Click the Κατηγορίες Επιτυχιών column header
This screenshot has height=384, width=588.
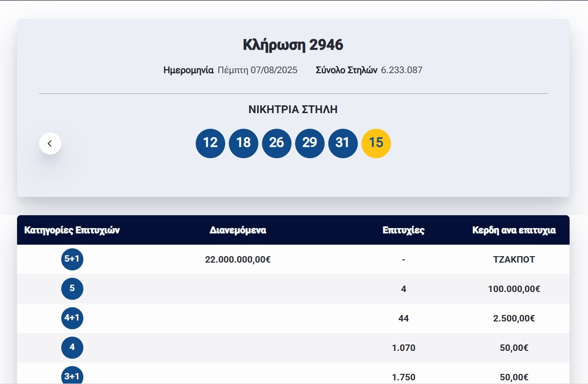pyautogui.click(x=72, y=230)
